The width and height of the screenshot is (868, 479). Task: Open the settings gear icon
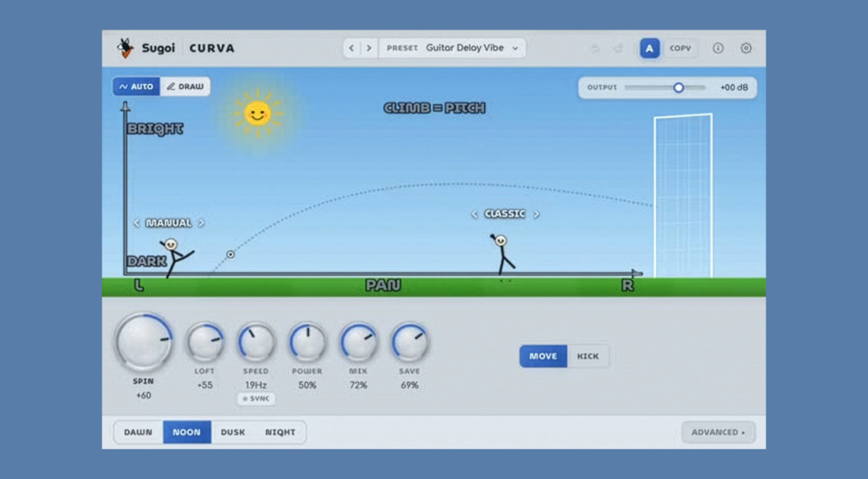pos(746,48)
